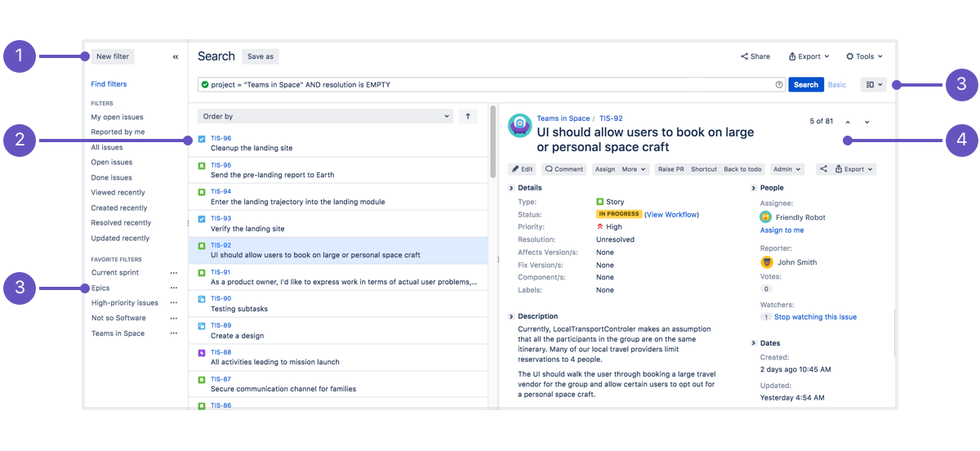Collapse the People section
Image resolution: width=980 pixels, height=451 pixels.
click(754, 188)
